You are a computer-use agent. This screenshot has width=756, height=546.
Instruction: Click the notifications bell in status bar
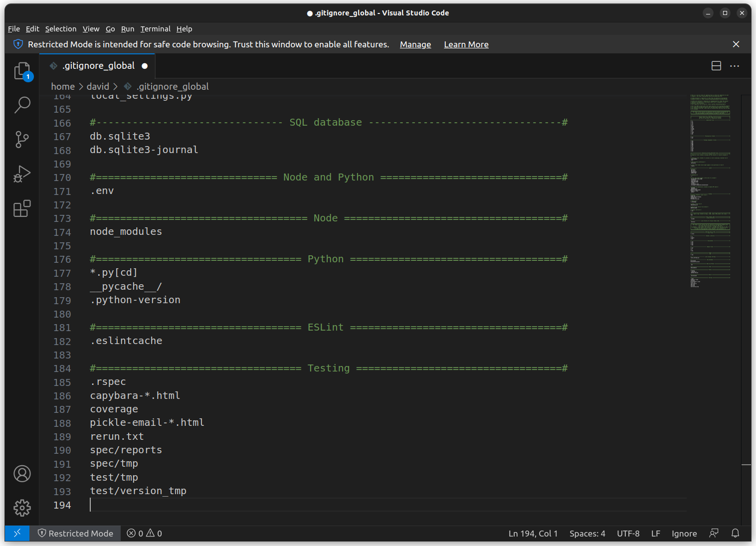tap(735, 533)
